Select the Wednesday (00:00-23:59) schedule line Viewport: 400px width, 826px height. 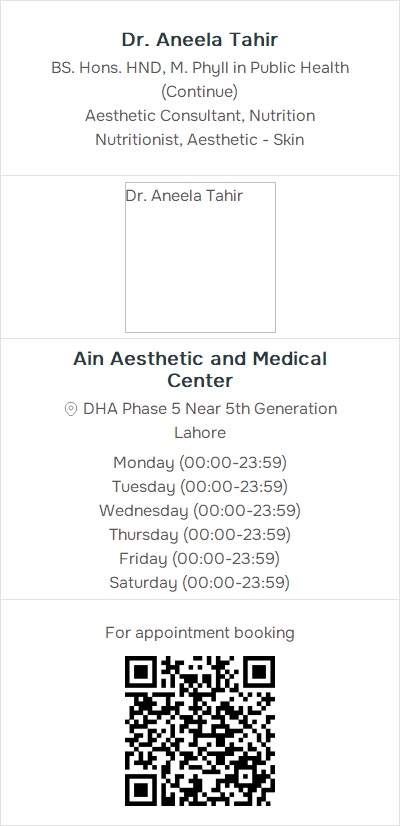[x=200, y=511]
